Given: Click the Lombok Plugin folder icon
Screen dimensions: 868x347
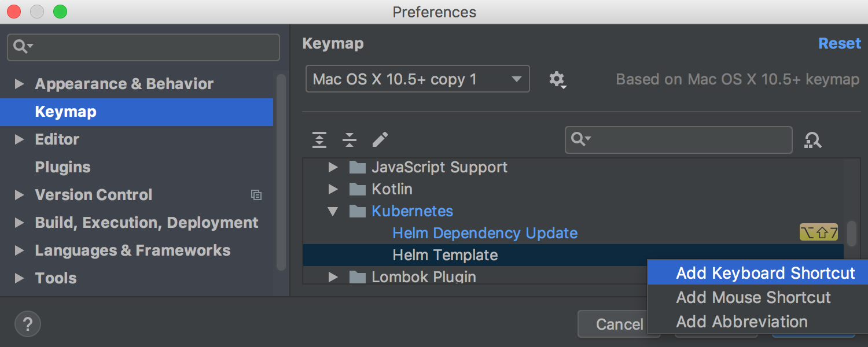Looking at the screenshot, I should click(x=358, y=278).
